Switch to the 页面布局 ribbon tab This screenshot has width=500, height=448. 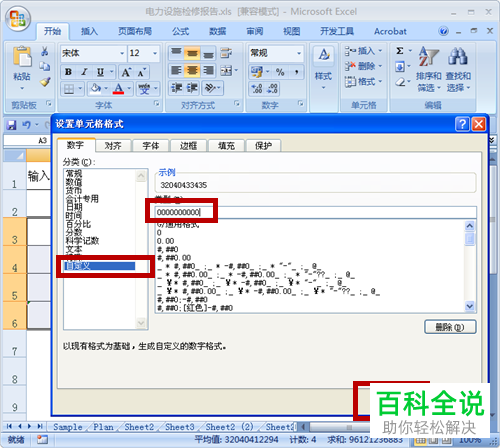(x=135, y=31)
